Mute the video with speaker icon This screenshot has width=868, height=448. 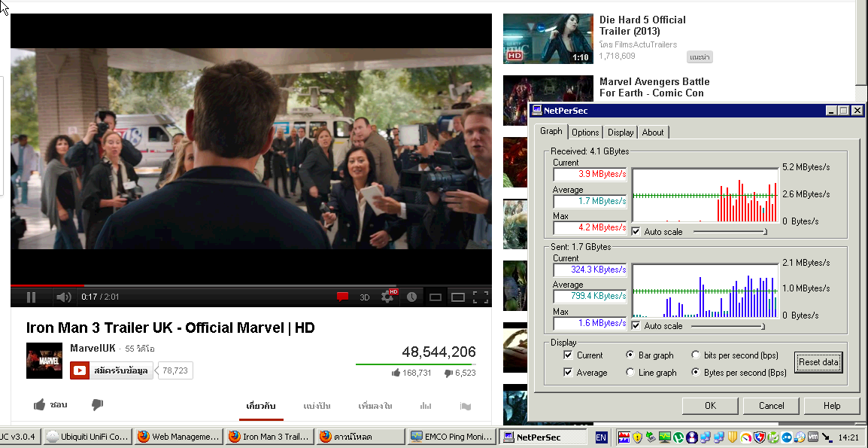coord(64,297)
